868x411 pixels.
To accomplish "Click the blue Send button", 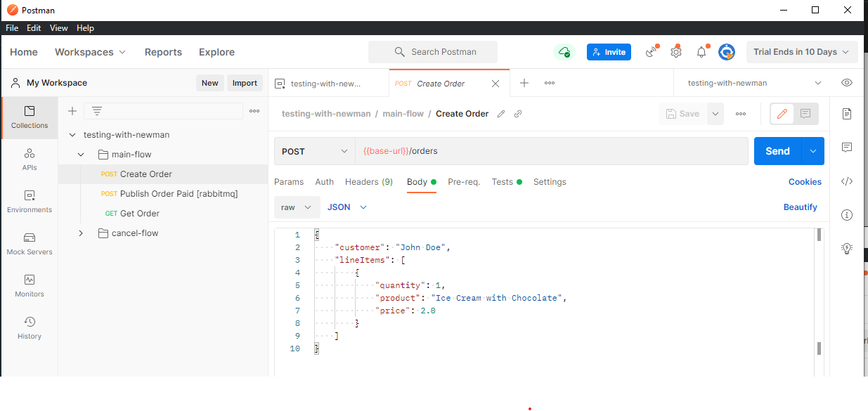I will (777, 151).
